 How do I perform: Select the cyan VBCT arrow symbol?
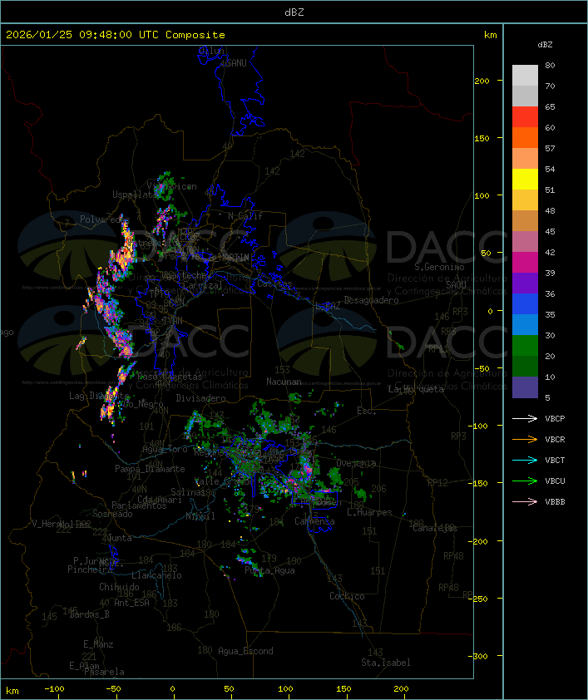click(526, 461)
